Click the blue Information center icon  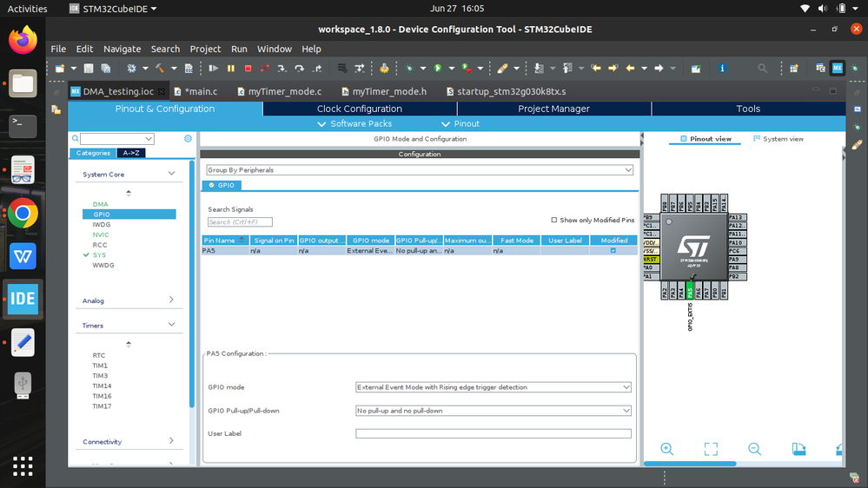pos(722,69)
